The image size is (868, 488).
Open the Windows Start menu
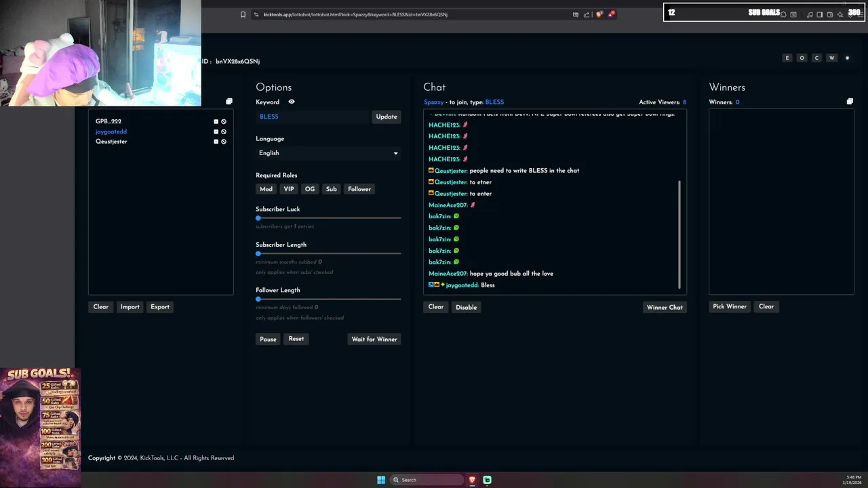(381, 480)
